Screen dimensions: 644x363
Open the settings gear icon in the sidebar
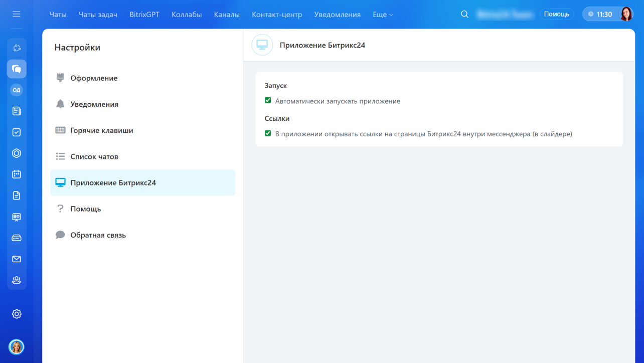point(17,314)
